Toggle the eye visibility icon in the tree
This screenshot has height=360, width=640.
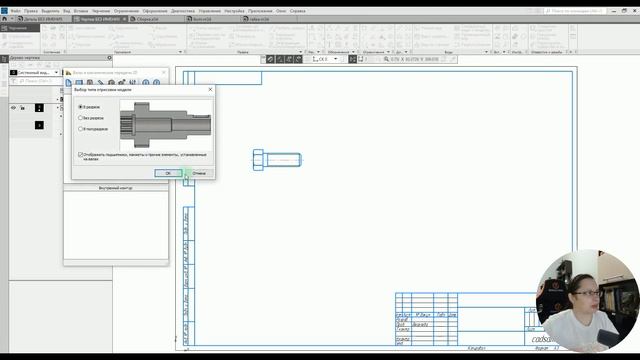pos(13,108)
